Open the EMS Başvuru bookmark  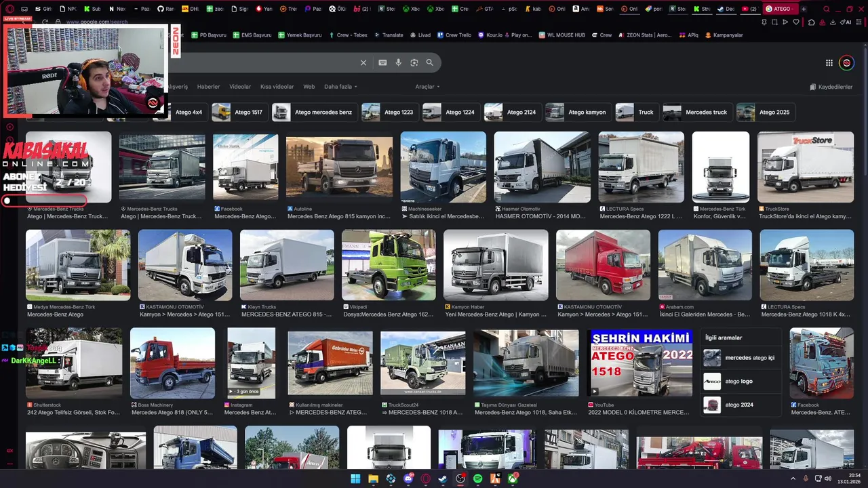click(252, 35)
